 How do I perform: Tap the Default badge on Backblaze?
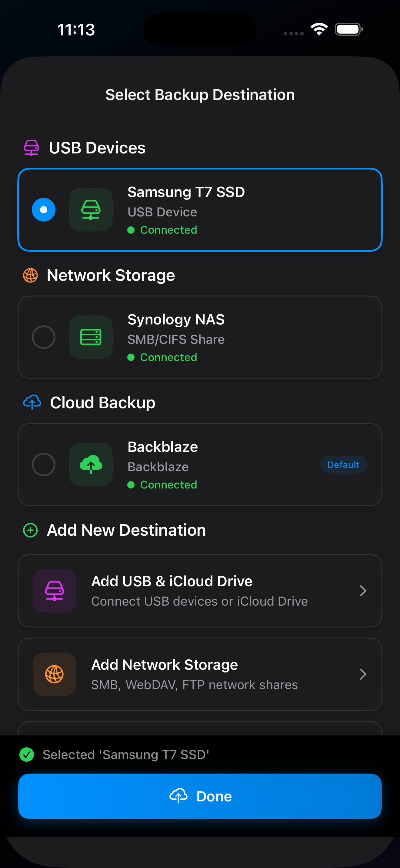(x=343, y=465)
